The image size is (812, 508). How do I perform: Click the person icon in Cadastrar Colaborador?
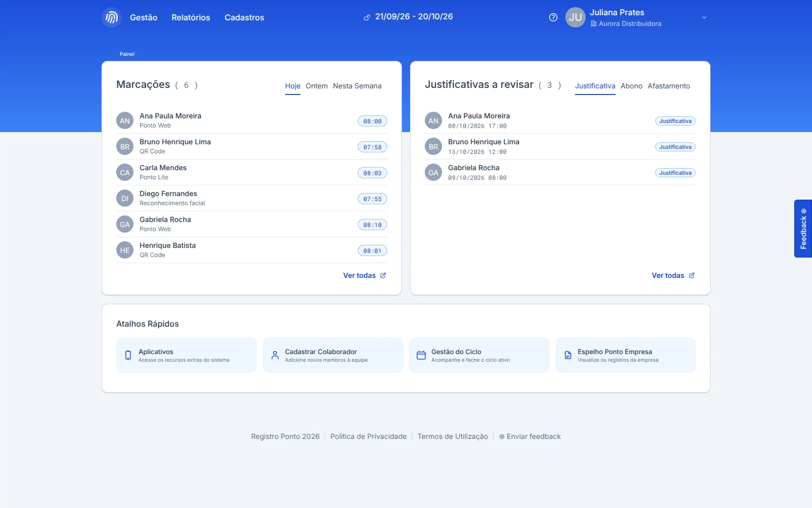[275, 355]
